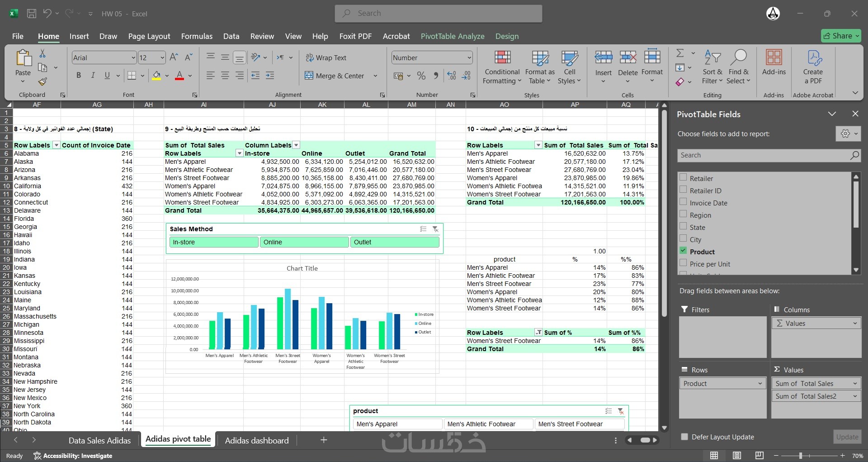
Task: Check the Invoice Date field checkbox
Action: (x=683, y=202)
